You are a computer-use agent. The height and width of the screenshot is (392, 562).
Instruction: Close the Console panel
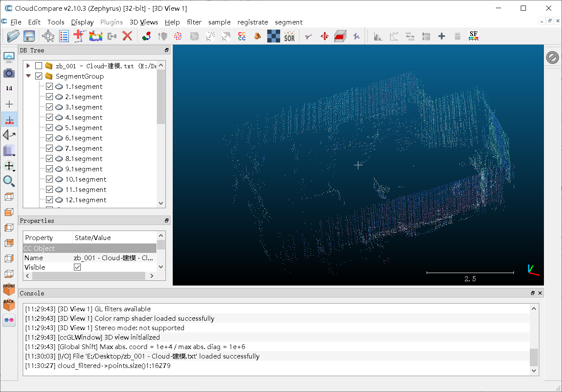540,293
